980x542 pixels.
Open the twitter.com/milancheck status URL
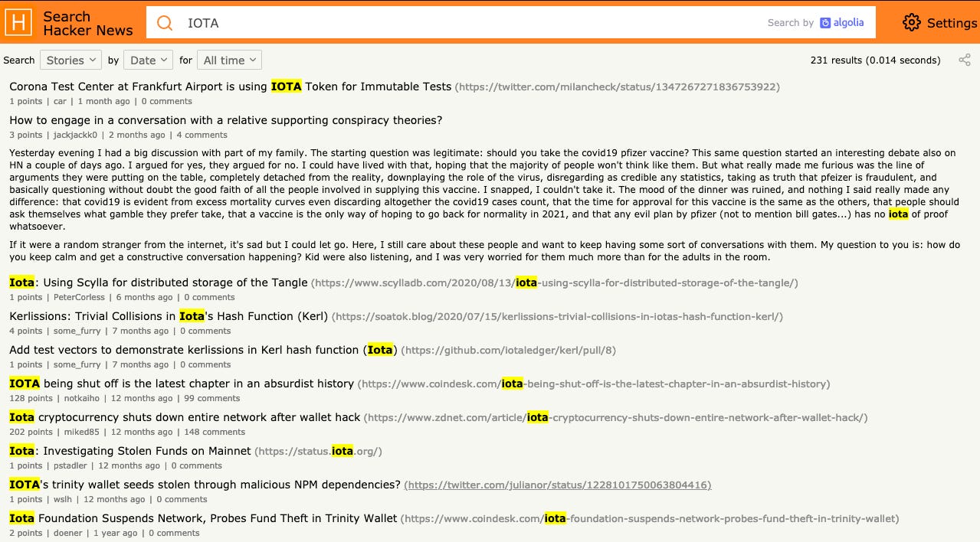click(x=618, y=87)
